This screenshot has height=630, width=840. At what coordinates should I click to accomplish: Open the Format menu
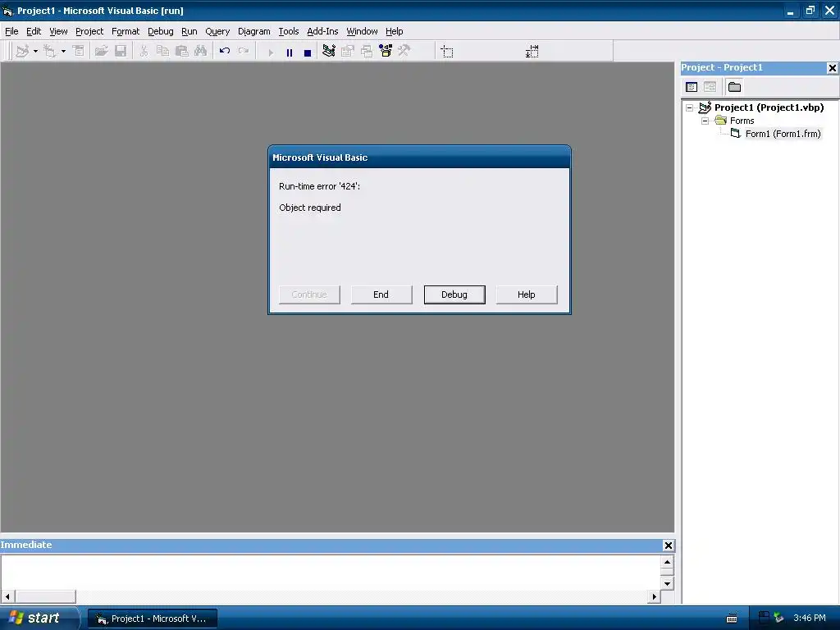pos(126,31)
